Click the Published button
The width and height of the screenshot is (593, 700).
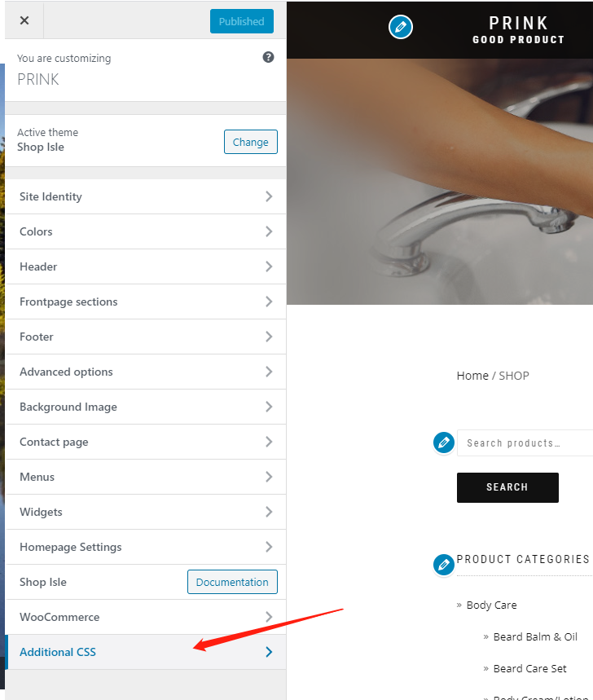coord(242,21)
